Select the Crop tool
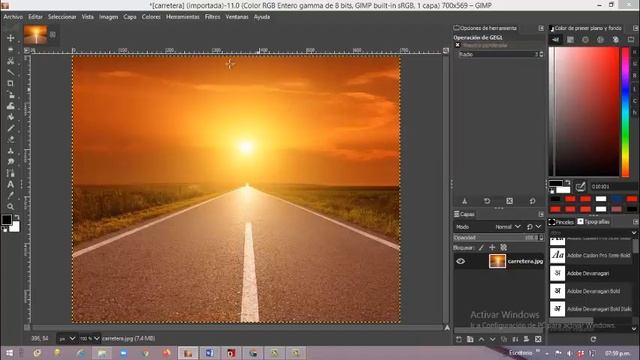Image resolution: width=640 pixels, height=360 pixels. (x=11, y=84)
